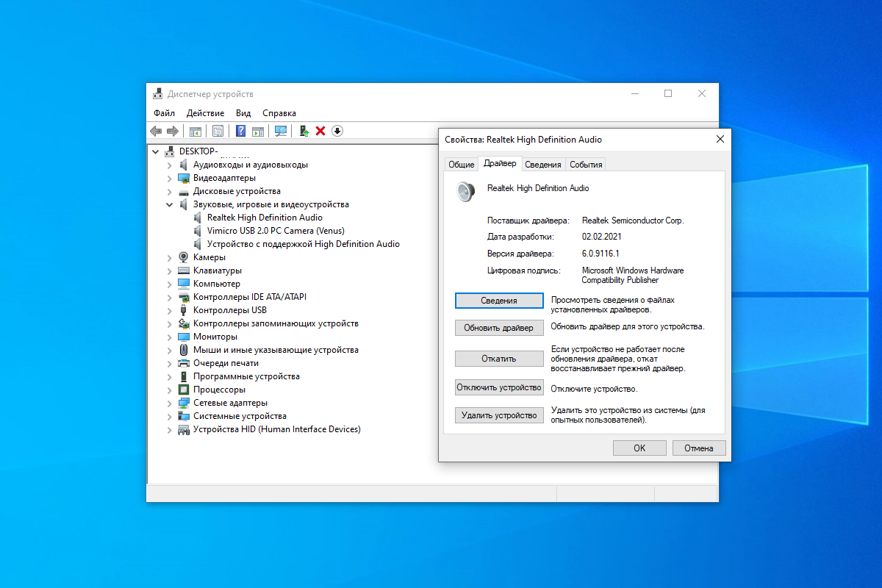Select the Драйвер tab
The image size is (882, 588).
point(500,163)
